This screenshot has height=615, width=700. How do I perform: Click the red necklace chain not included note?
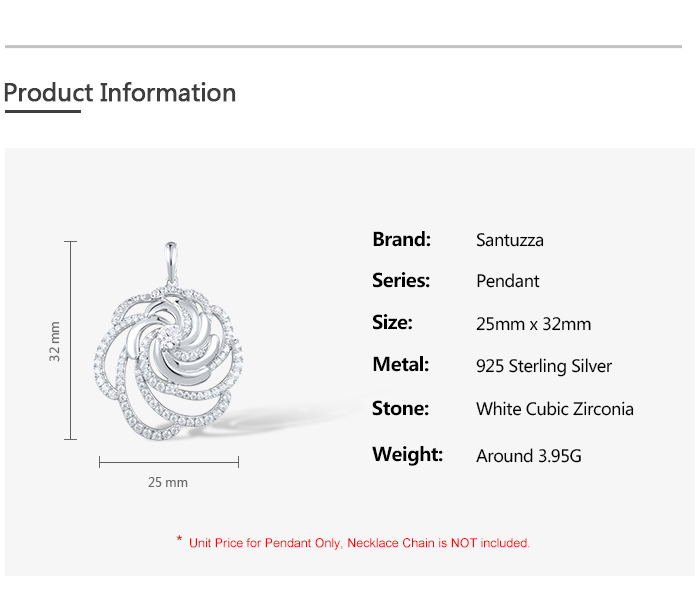(x=353, y=543)
